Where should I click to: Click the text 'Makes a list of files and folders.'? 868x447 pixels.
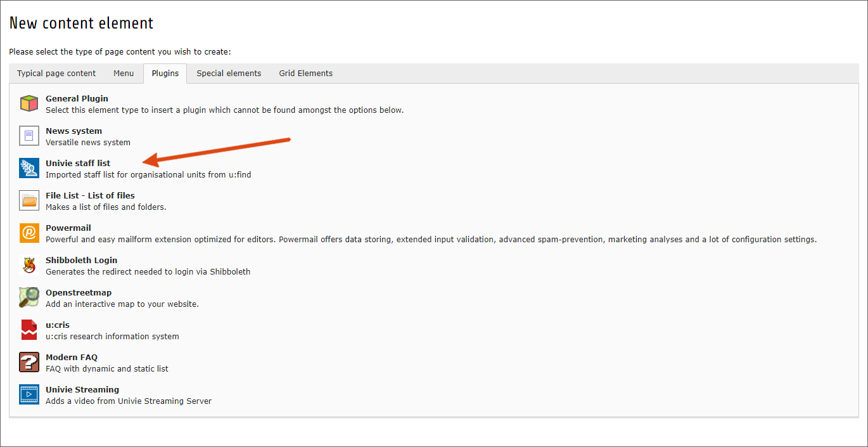click(106, 207)
